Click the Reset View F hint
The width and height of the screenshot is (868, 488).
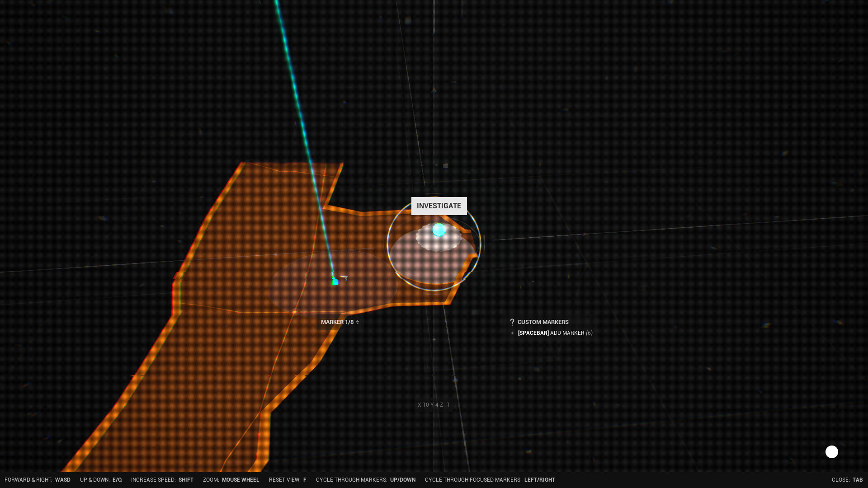click(x=288, y=480)
